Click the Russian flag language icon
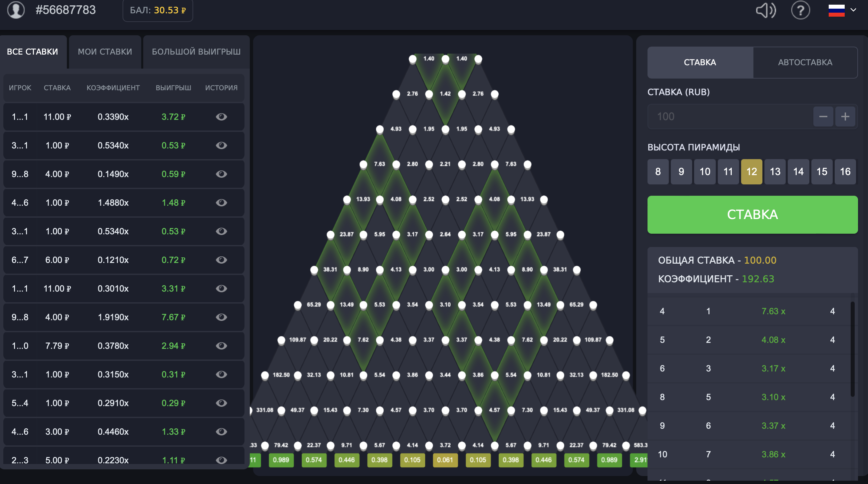The height and width of the screenshot is (484, 868). pyautogui.click(x=836, y=10)
